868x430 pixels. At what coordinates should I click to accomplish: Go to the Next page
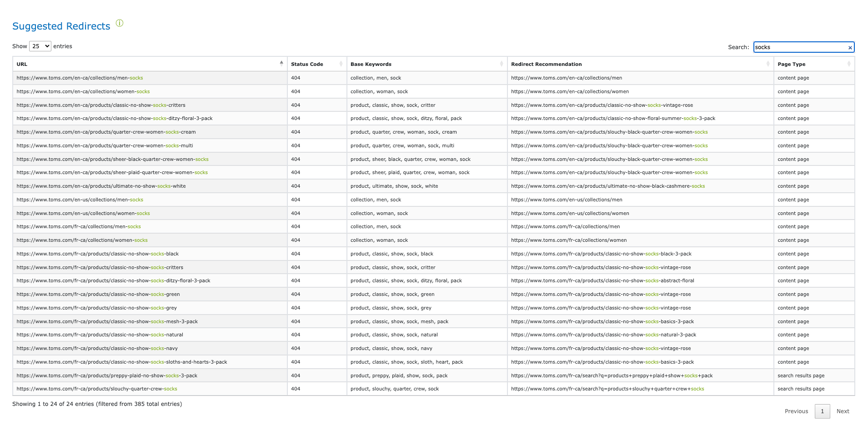pos(843,411)
